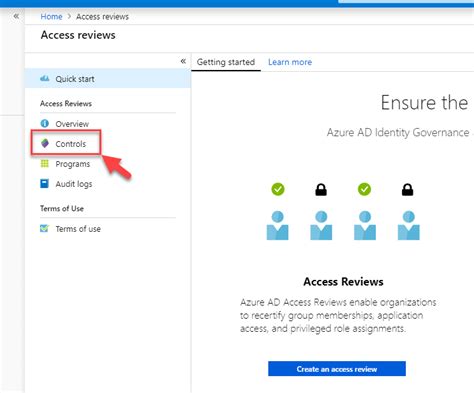Viewport: 474px width, 393px height.
Task: Switch to the Getting started tab
Action: (x=226, y=62)
